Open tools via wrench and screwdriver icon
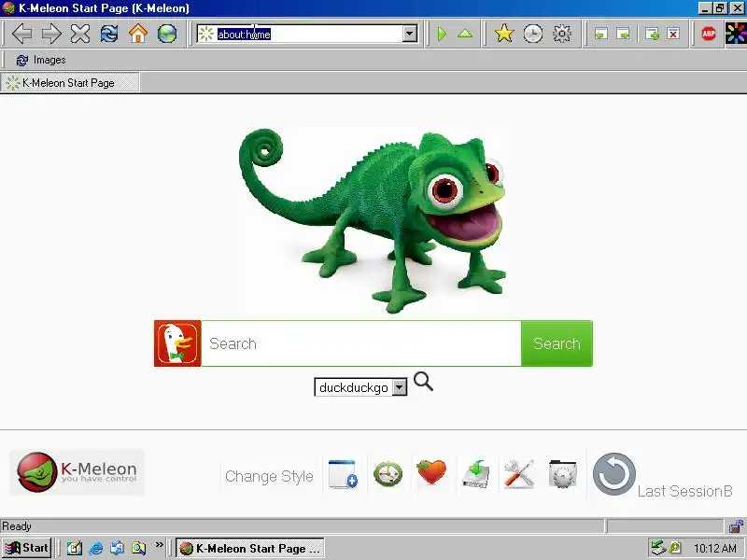 tap(519, 474)
